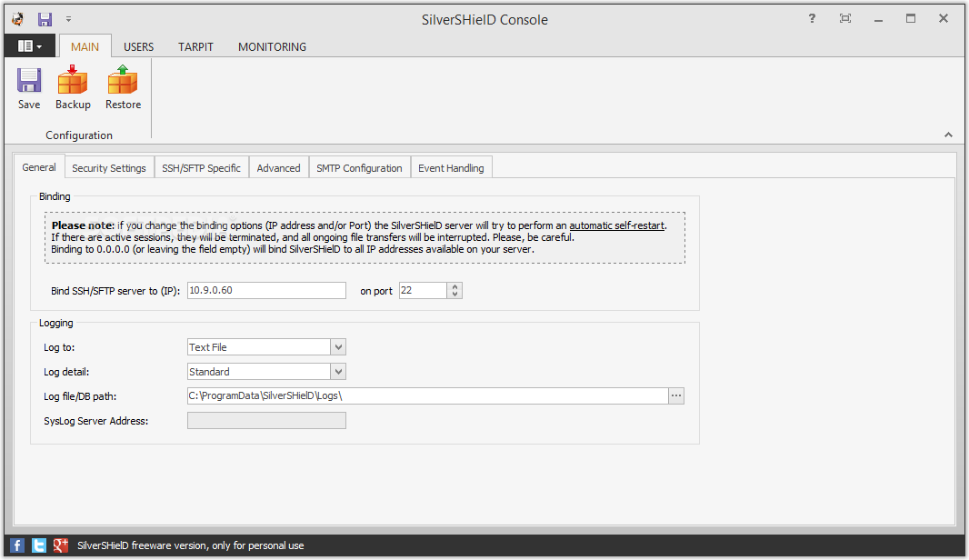969x560 pixels.
Task: Open the MONITORING ribbon tab
Action: coord(273,47)
